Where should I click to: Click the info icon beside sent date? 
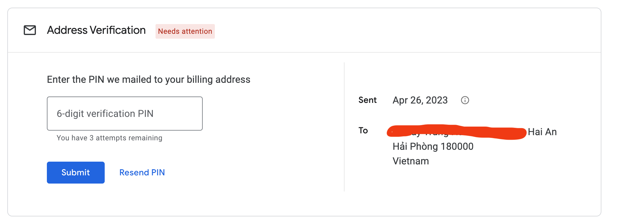click(465, 100)
